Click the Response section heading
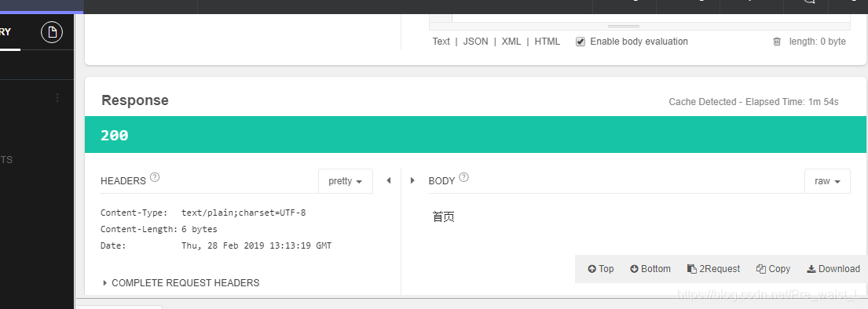This screenshot has height=309, width=868. (135, 100)
